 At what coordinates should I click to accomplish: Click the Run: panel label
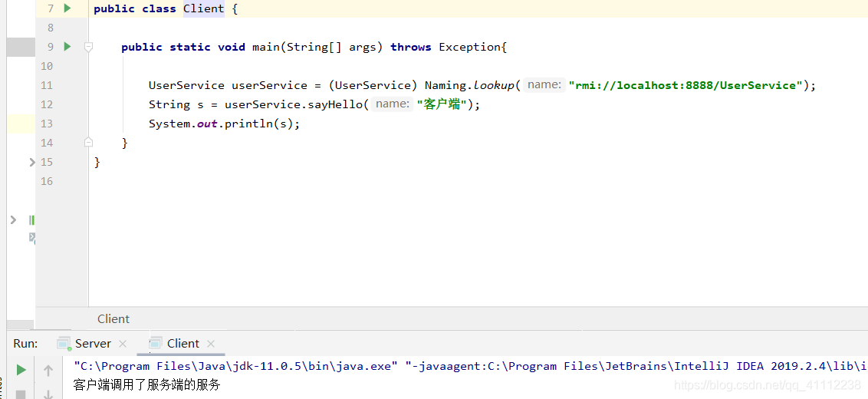click(25, 344)
